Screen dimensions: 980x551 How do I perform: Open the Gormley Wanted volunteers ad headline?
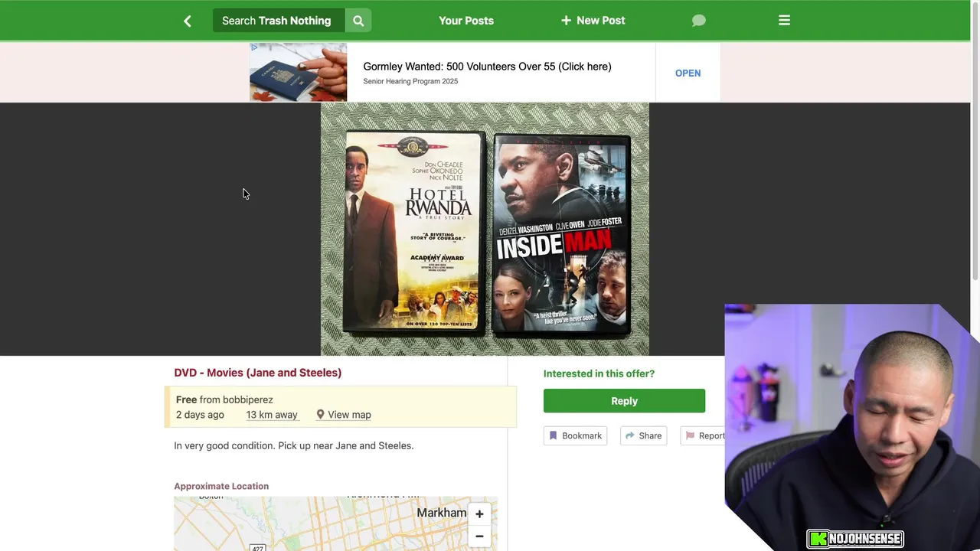click(x=487, y=67)
